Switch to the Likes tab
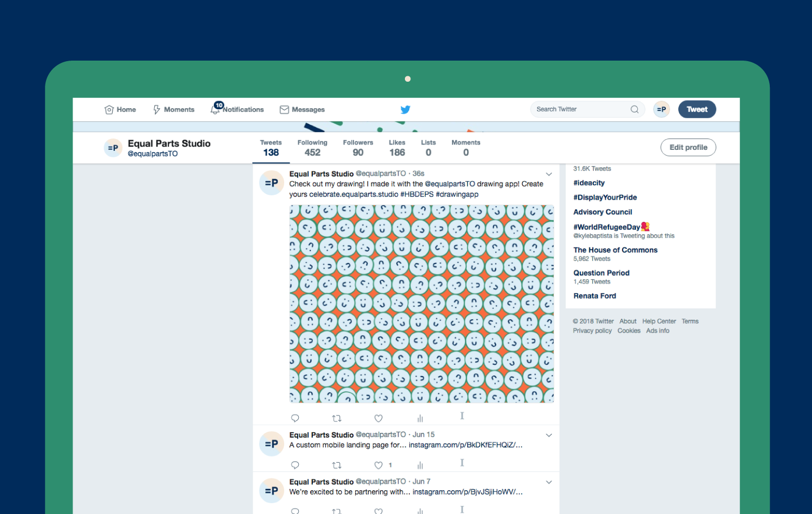Screen dimensions: 812x514 [x=397, y=148]
